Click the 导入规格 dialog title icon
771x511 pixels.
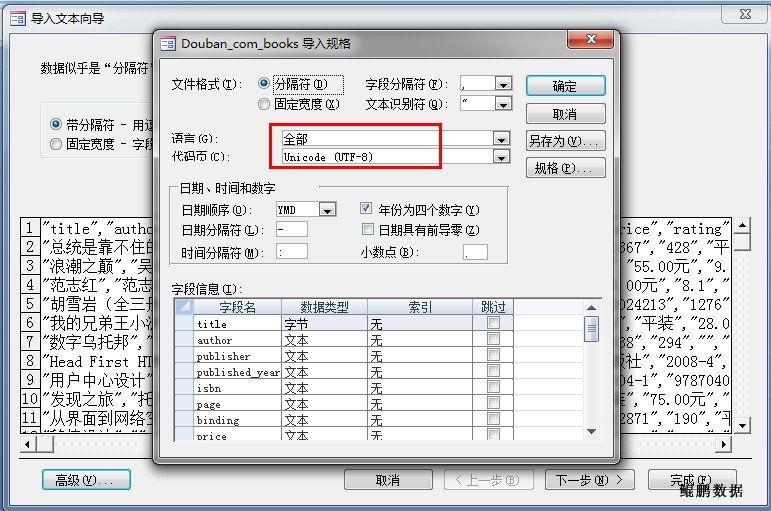point(168,44)
